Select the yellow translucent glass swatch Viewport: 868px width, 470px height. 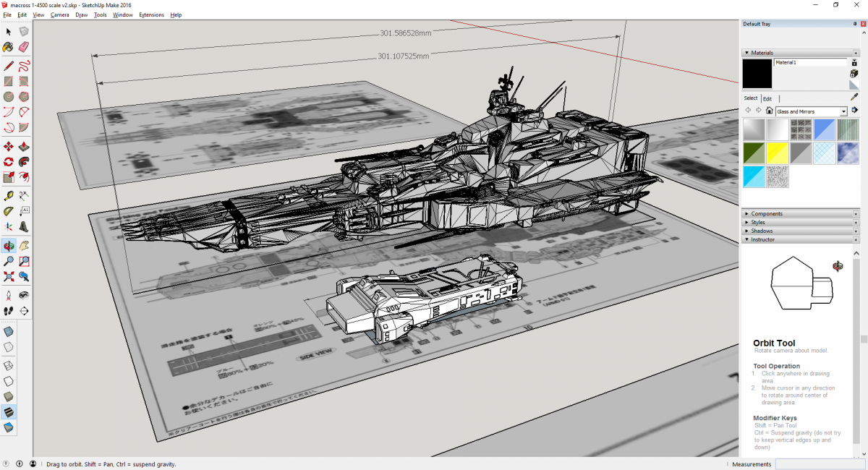(x=777, y=153)
